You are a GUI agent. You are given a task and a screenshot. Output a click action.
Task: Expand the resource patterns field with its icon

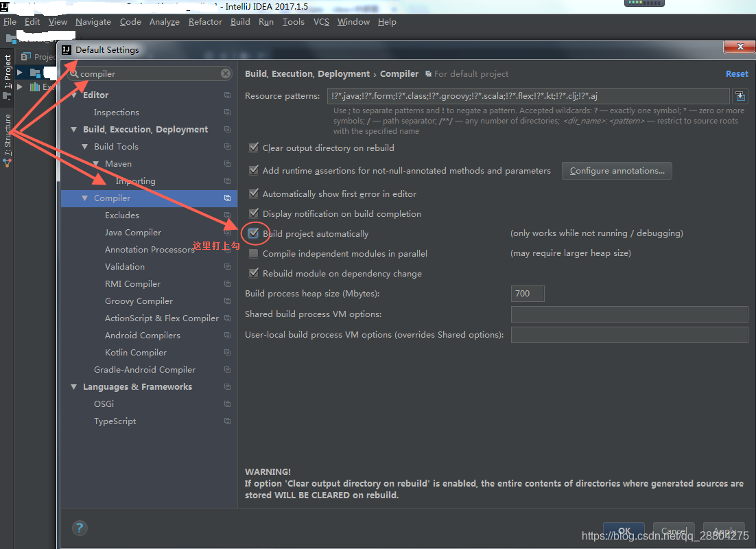(740, 96)
